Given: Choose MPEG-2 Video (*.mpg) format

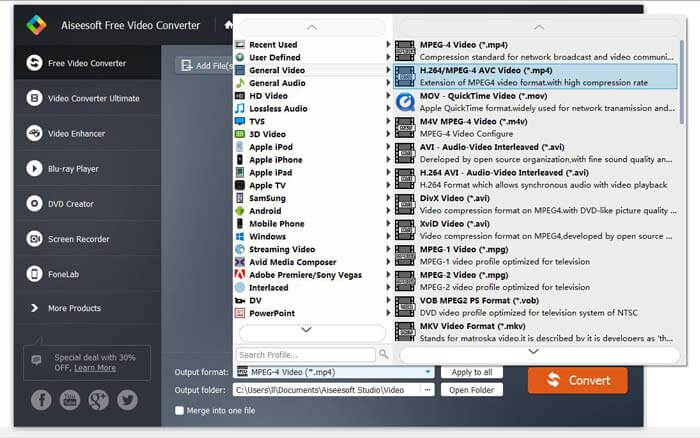Looking at the screenshot, I should [x=536, y=281].
